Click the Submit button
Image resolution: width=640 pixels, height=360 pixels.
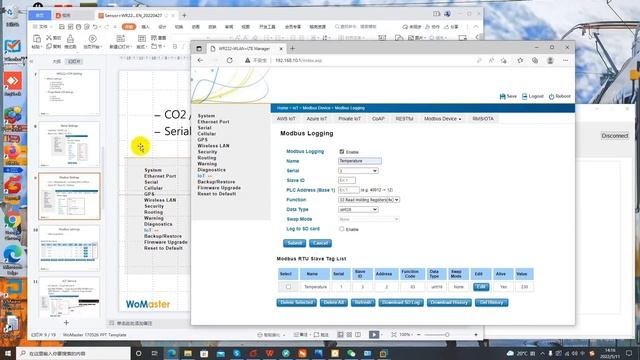[294, 243]
